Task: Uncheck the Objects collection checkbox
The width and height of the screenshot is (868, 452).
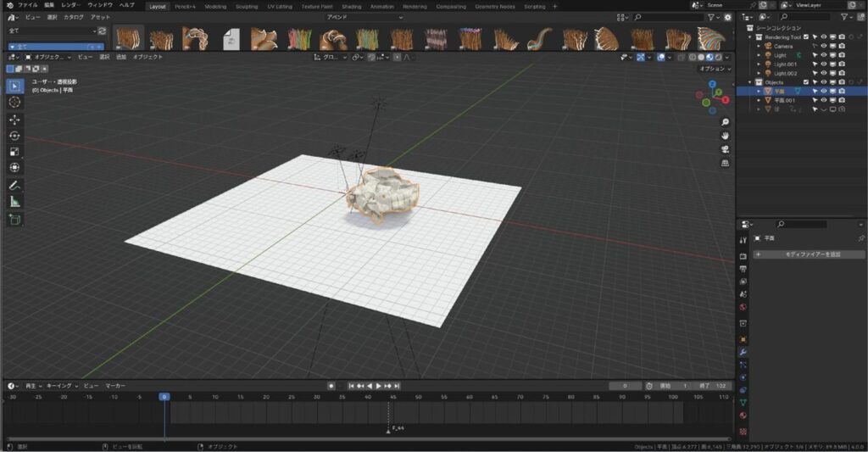Action: click(x=806, y=82)
